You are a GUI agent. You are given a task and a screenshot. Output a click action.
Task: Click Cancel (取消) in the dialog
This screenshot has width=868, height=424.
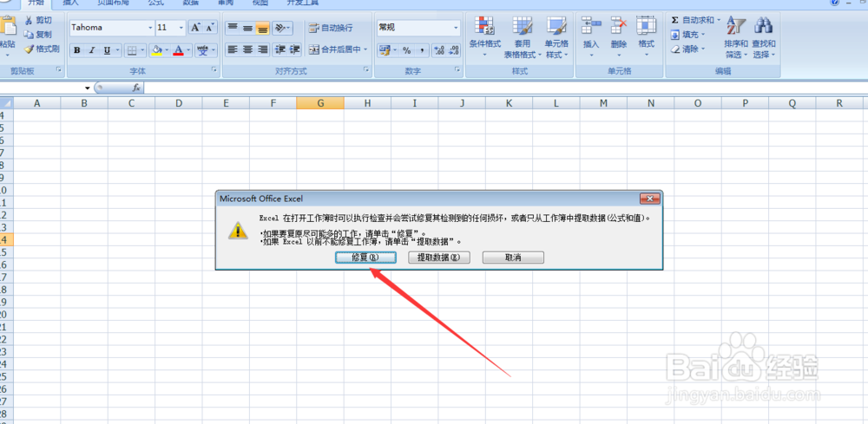(x=513, y=258)
